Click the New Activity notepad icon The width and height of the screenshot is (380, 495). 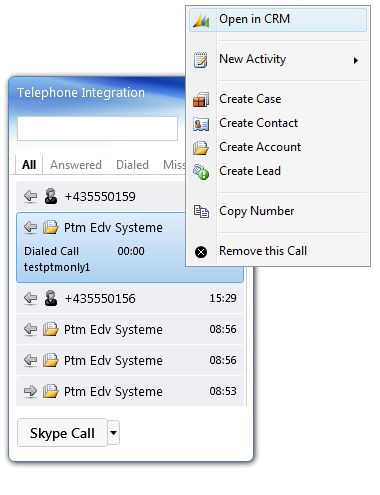click(201, 60)
